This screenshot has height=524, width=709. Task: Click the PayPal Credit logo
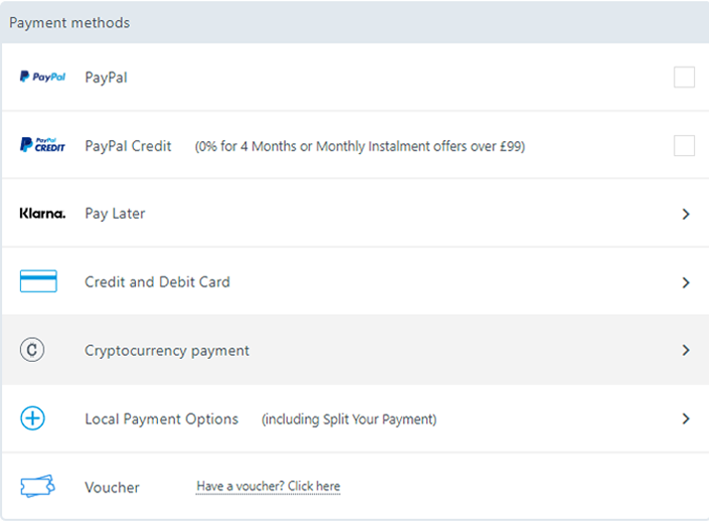click(x=43, y=145)
